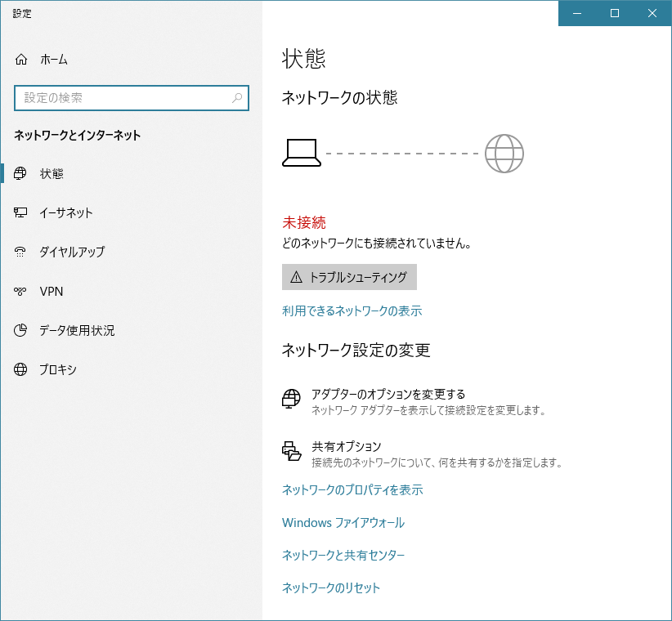
Task: Click the VPN icon in sidebar
Action: (x=20, y=291)
